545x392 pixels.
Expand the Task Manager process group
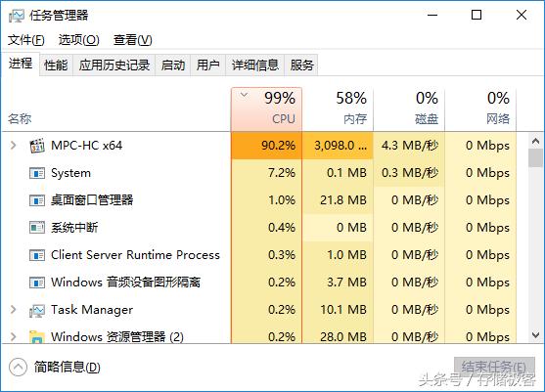point(13,309)
